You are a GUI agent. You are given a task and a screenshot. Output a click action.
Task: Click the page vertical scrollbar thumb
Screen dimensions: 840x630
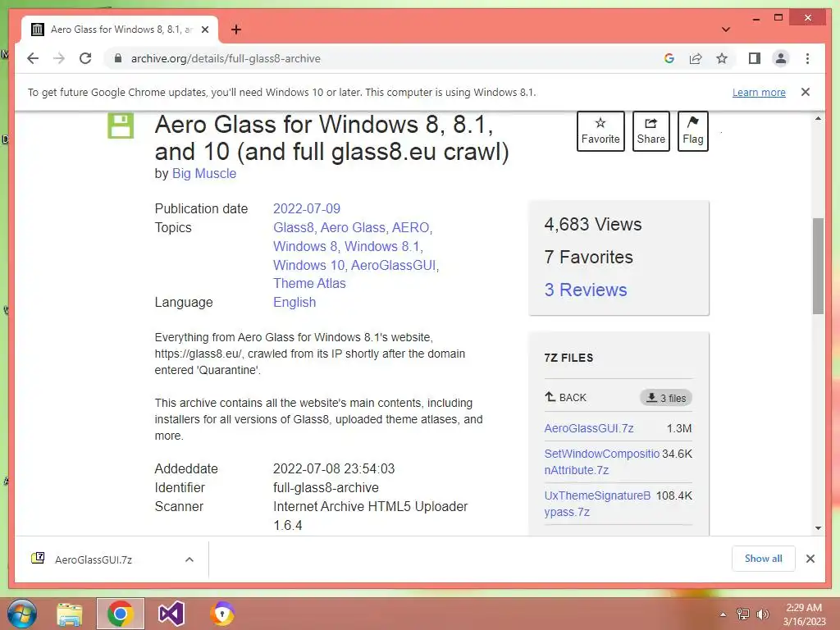click(x=818, y=266)
